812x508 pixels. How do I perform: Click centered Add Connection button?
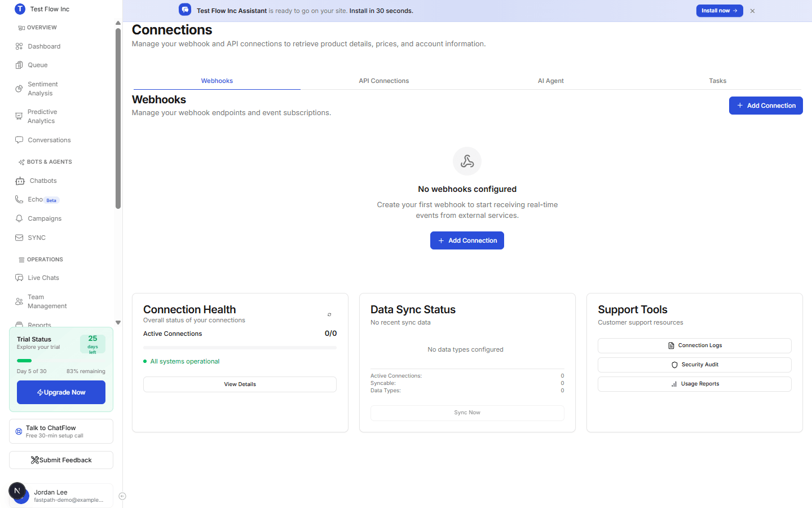pos(467,240)
